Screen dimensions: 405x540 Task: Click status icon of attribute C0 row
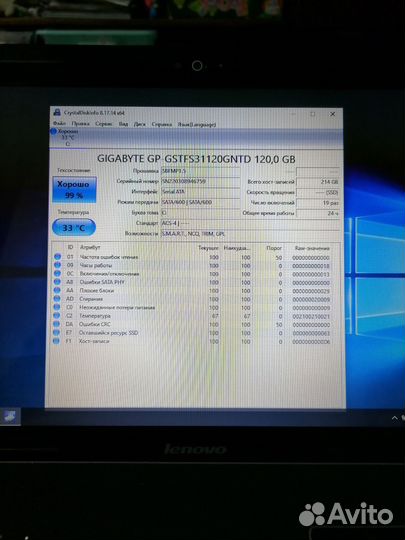(x=57, y=307)
